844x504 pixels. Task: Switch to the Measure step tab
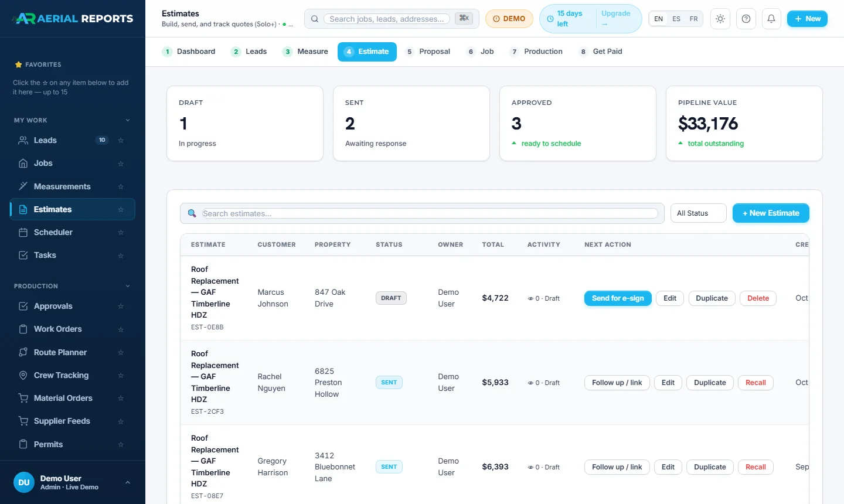pyautogui.click(x=305, y=52)
